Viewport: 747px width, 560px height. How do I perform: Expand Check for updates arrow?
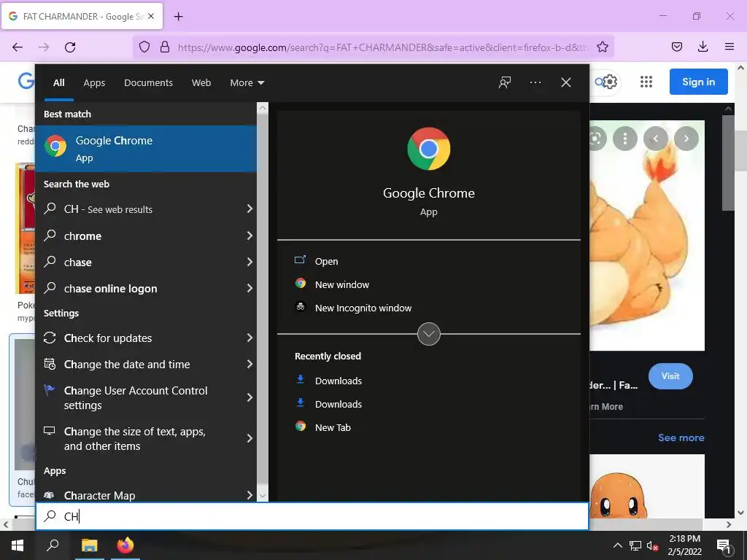[x=249, y=338]
